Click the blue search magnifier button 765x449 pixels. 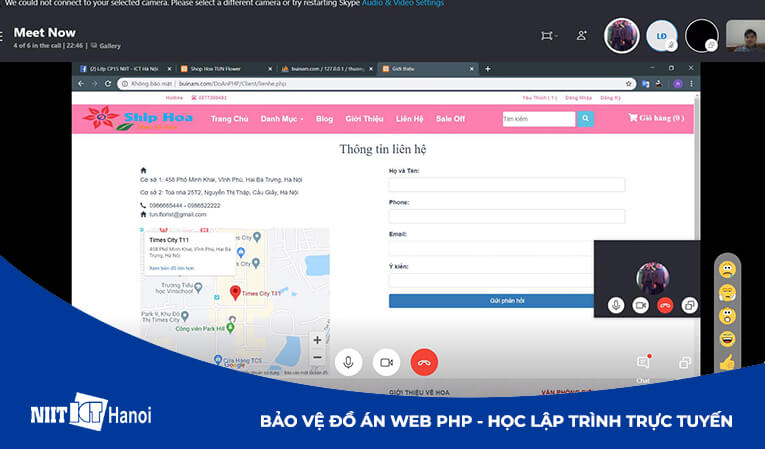585,119
